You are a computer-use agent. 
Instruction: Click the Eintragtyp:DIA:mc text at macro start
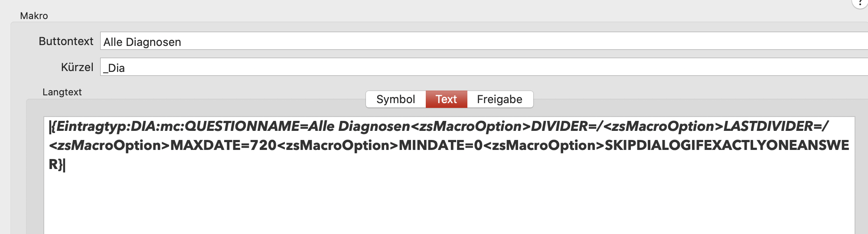[117, 126]
